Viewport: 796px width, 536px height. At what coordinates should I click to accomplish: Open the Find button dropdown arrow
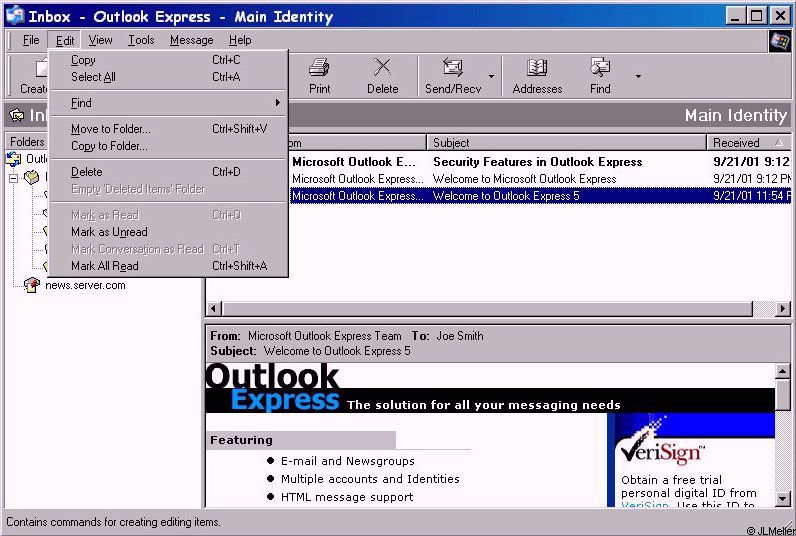click(638, 76)
